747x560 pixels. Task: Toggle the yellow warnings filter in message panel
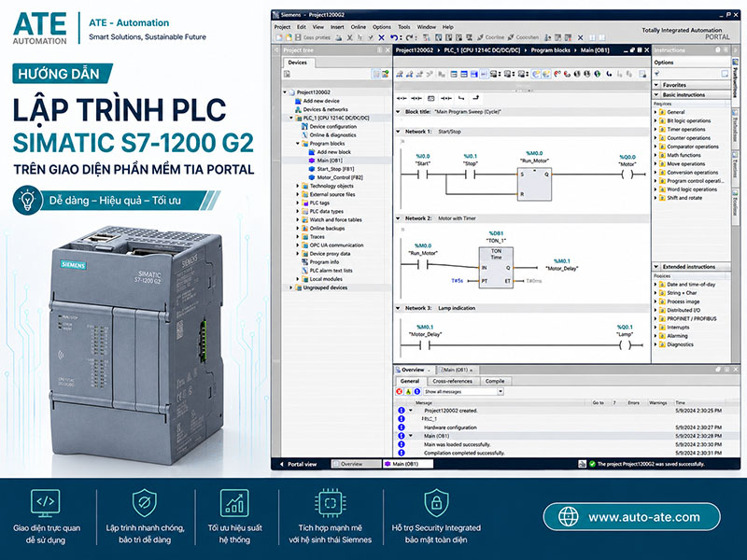pos(408,391)
